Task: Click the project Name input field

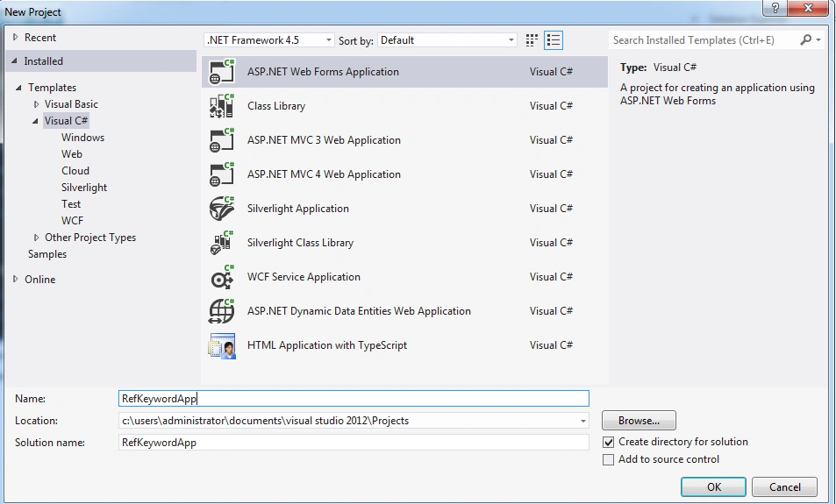Action: (354, 399)
